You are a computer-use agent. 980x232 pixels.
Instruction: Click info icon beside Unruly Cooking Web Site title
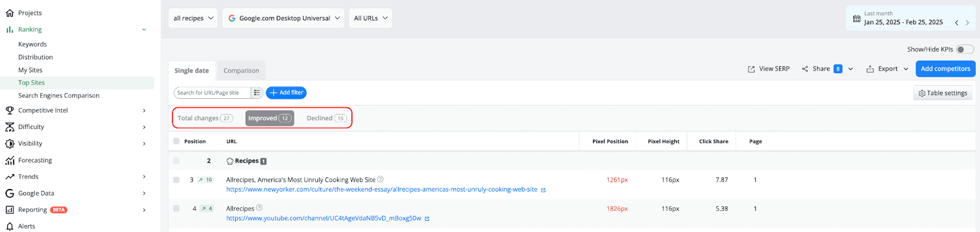[x=380, y=179]
